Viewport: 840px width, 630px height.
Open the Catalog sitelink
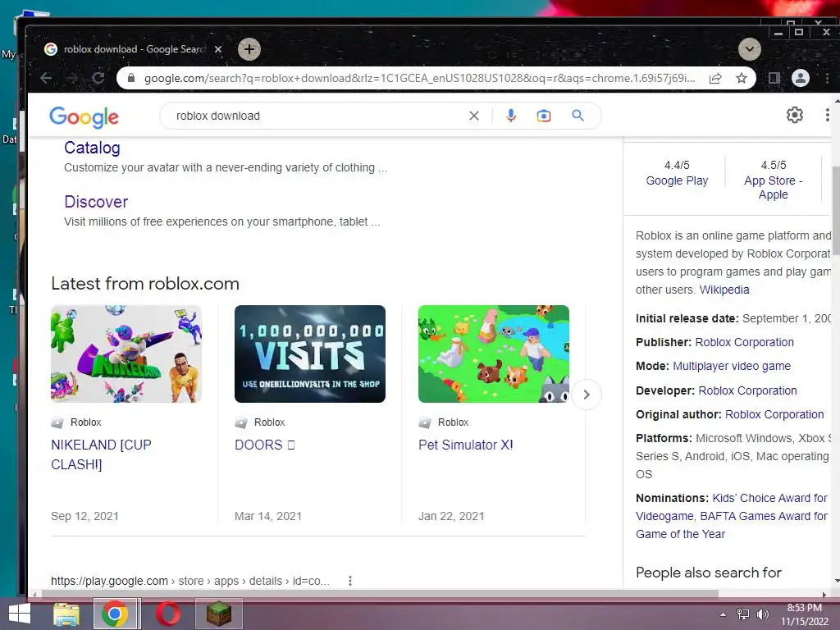(92, 148)
